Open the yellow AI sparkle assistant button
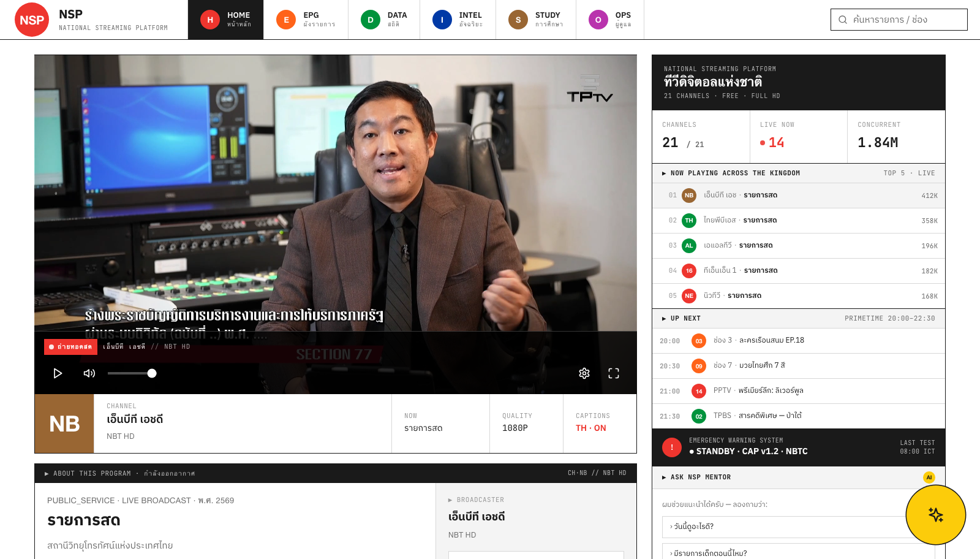This screenshot has height=559, width=980. pyautogui.click(x=936, y=515)
